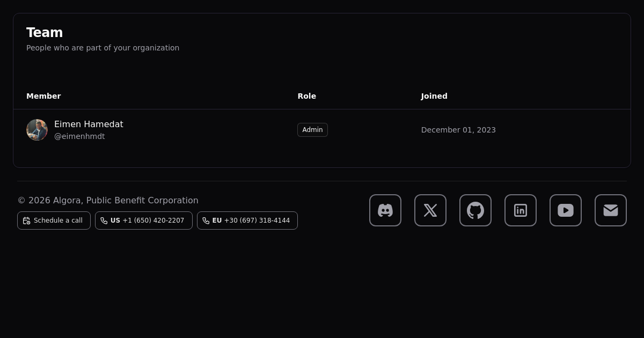This screenshot has width=644, height=338.
Task: Open the GitHub icon link
Action: click(x=475, y=210)
